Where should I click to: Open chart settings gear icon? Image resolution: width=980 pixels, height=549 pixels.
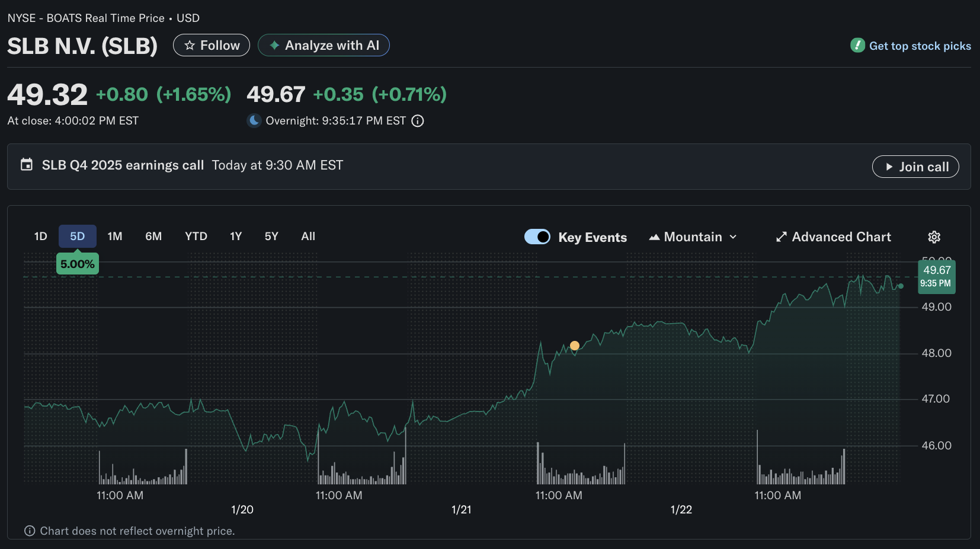coord(934,237)
